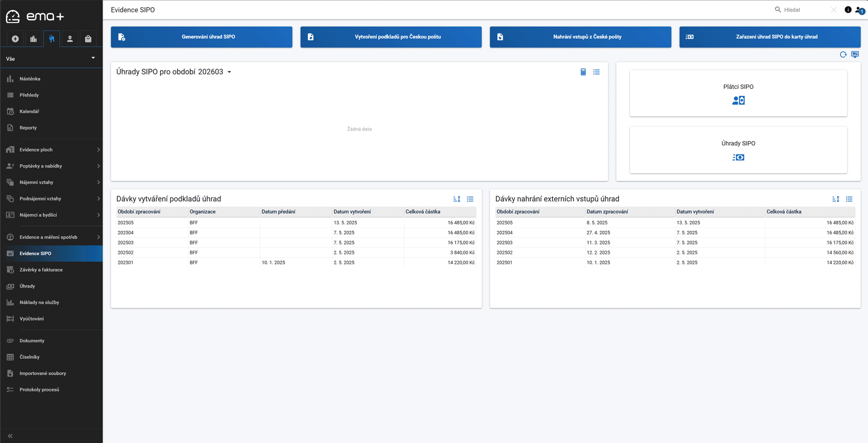Viewport: 868px width, 443px height.
Task: Open the Vše filter dropdown
Action: 51,59
